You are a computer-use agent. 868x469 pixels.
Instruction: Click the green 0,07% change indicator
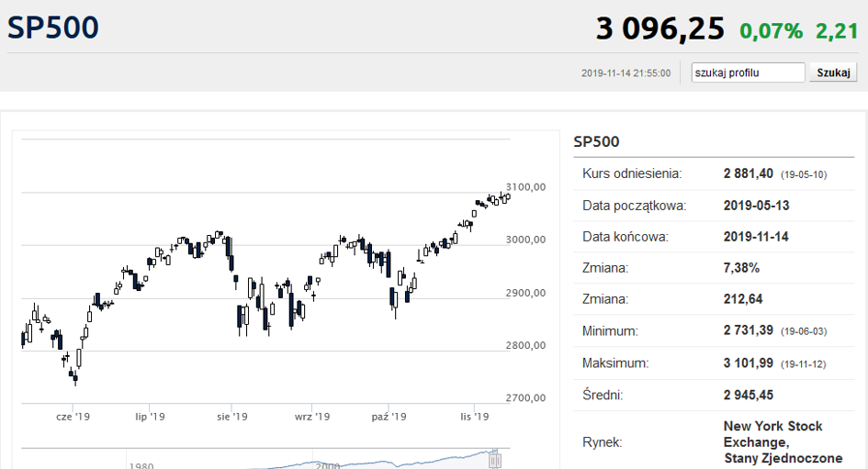pyautogui.click(x=772, y=31)
